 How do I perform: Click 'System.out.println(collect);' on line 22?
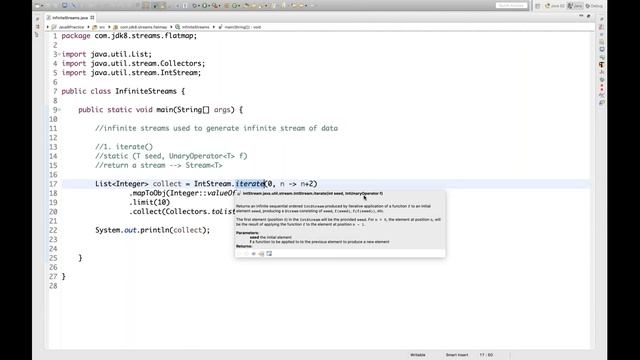tap(153, 230)
